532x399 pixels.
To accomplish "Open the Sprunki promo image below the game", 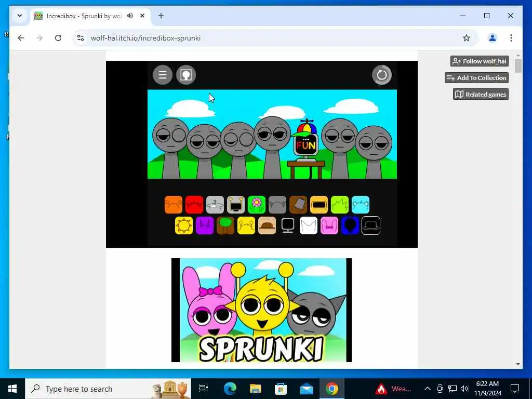I will pos(261,310).
